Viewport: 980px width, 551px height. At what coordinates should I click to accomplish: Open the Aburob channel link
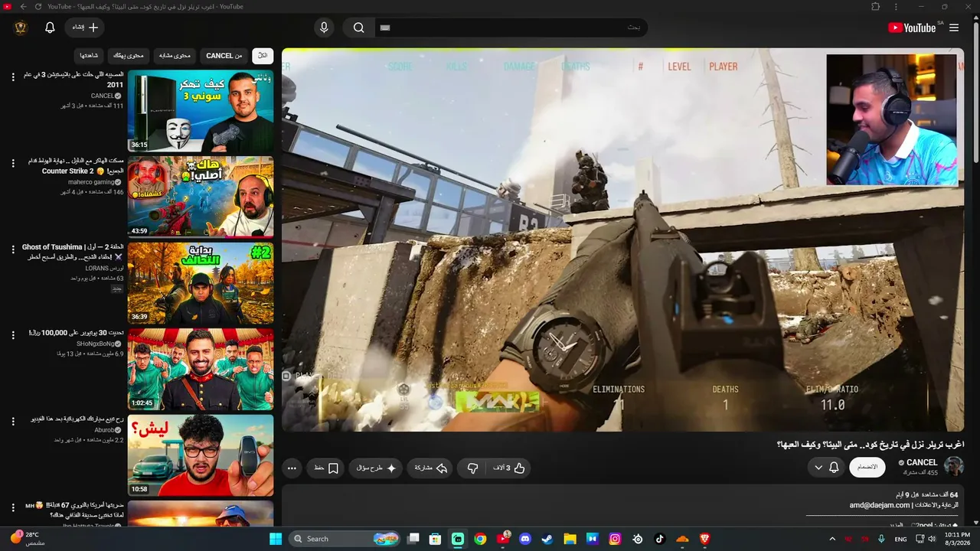[x=104, y=431]
